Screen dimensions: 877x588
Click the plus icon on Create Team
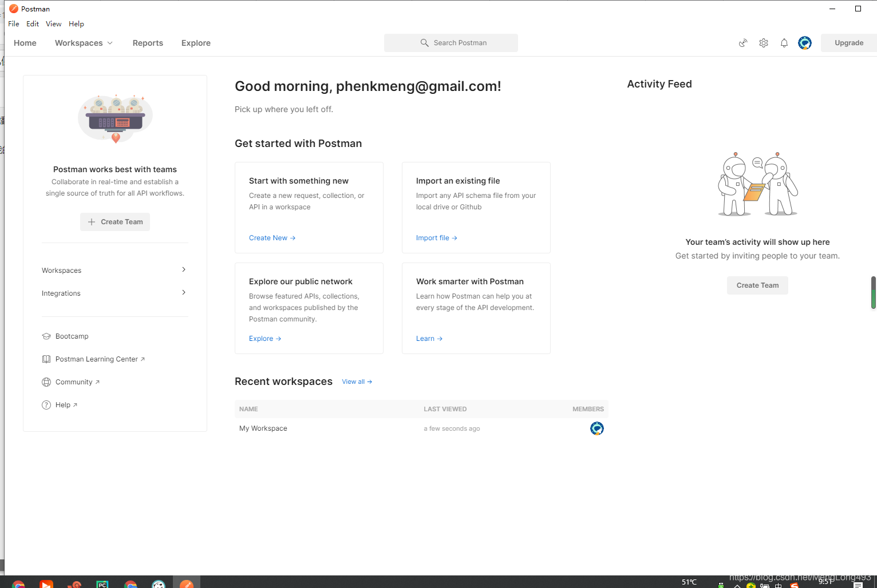pyautogui.click(x=92, y=222)
